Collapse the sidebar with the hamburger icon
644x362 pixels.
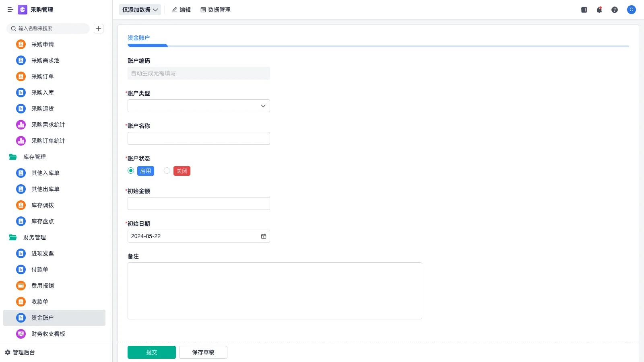[10, 10]
